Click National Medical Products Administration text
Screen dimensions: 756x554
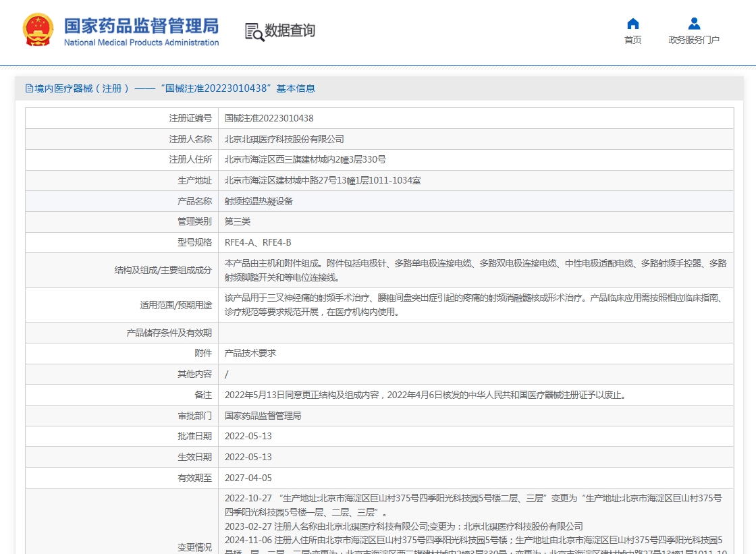coord(141,43)
